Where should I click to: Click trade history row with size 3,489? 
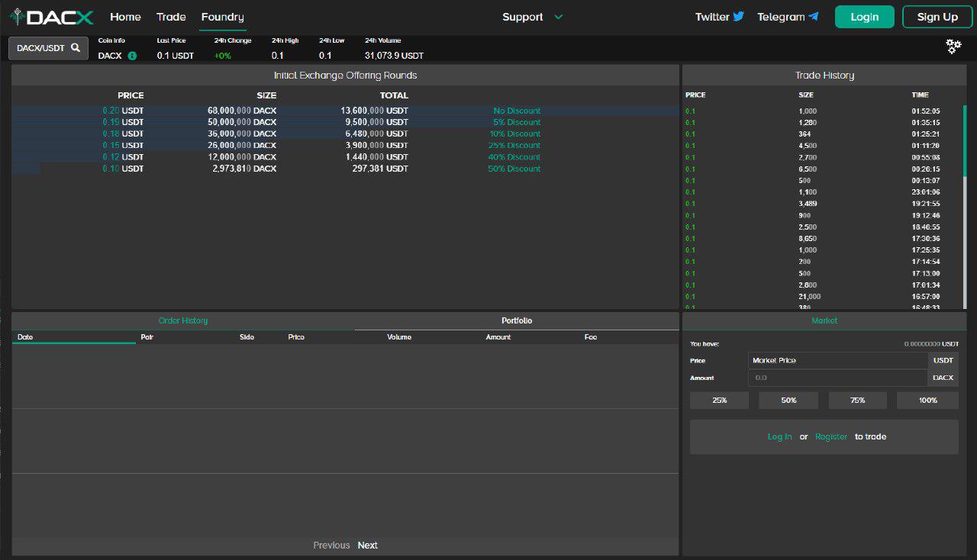click(824, 204)
